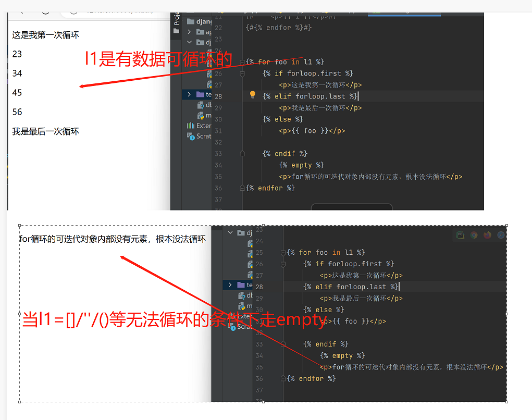Click '{% elif forloop.last %}' line in upper editor
The height and width of the screenshot is (420, 532).
310,96
